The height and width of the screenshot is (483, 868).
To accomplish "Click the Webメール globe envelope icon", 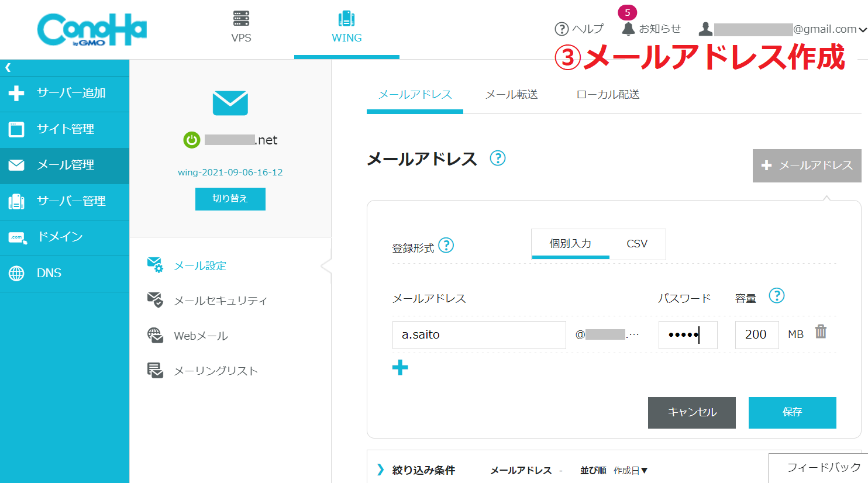I will [155, 335].
